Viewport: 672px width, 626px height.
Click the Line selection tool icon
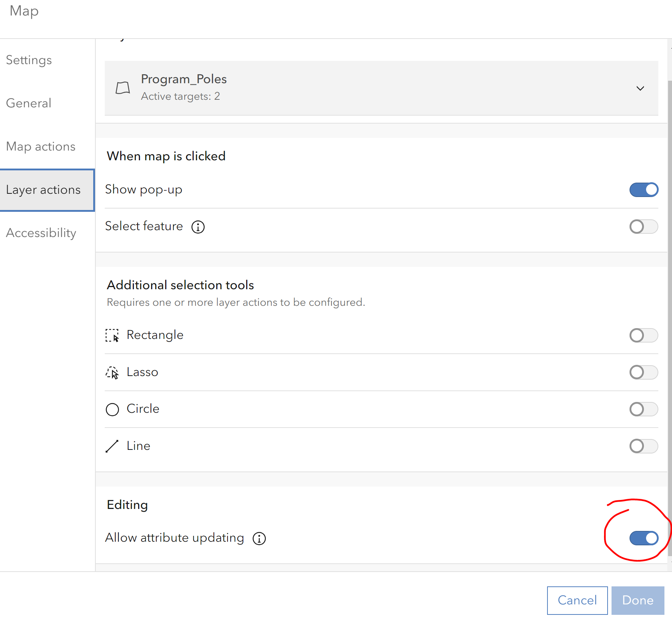tap(112, 446)
